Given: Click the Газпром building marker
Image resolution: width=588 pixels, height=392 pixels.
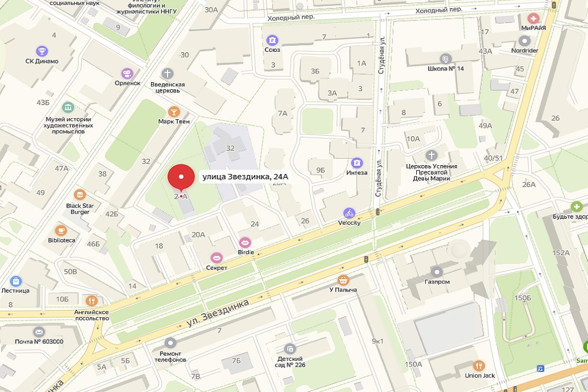Looking at the screenshot, I should coord(436,272).
